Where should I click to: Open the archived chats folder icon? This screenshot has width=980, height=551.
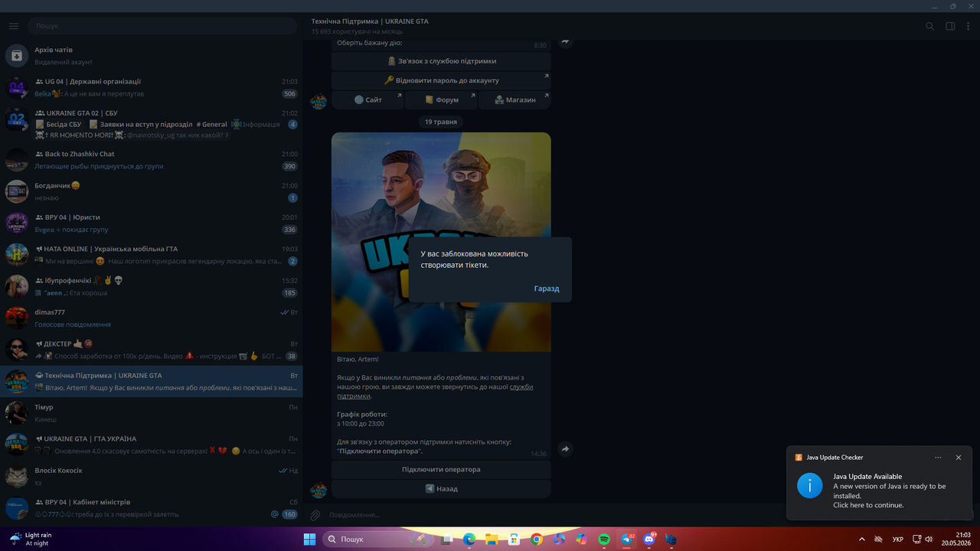(x=17, y=56)
